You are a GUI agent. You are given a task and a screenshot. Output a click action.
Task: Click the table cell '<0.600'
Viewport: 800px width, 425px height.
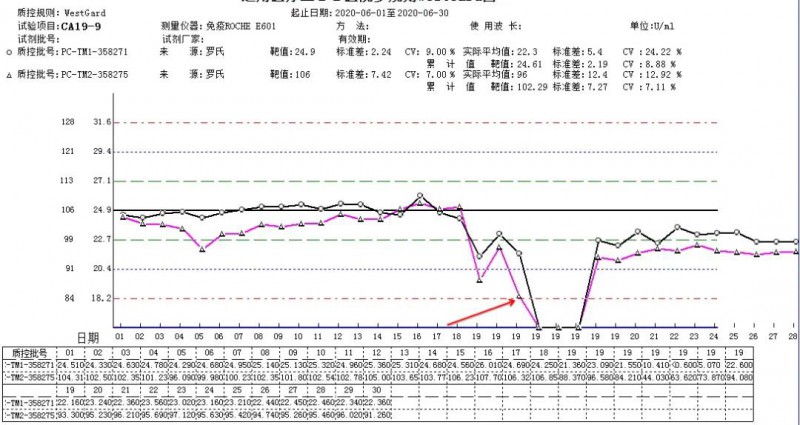click(x=683, y=365)
